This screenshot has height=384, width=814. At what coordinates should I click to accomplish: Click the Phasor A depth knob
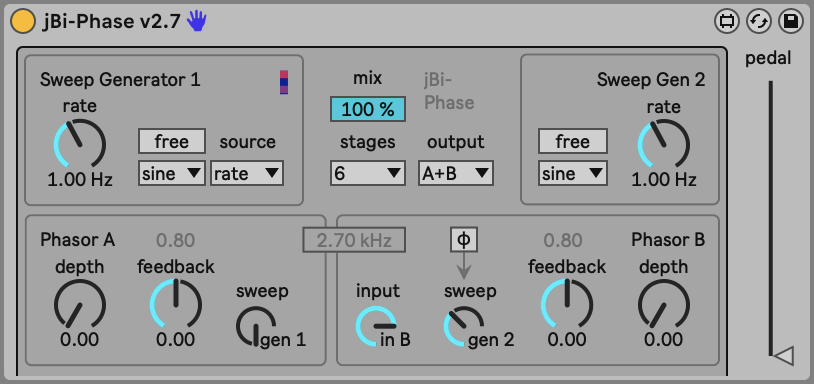(79, 305)
